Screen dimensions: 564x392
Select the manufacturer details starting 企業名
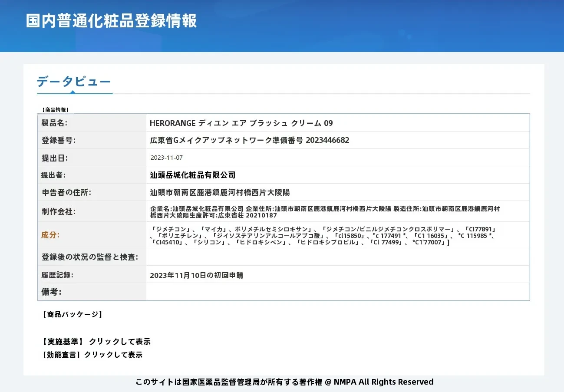[325, 212]
